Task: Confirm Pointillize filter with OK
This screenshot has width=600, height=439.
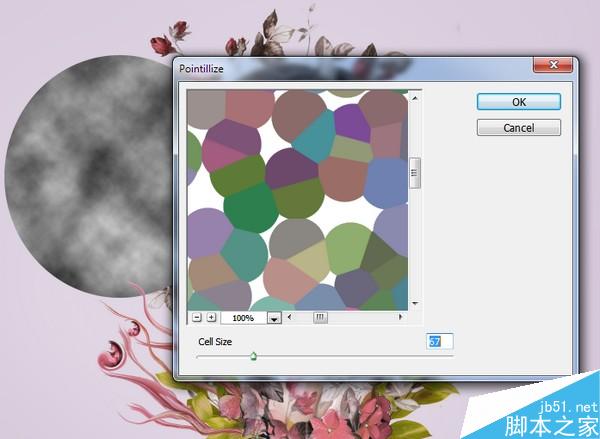Action: [519, 102]
